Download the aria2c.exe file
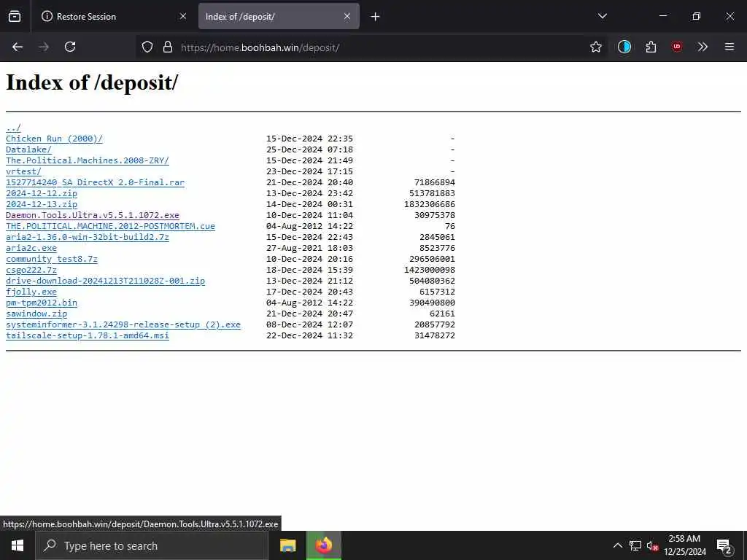Viewport: 747px width, 560px height. [x=31, y=248]
